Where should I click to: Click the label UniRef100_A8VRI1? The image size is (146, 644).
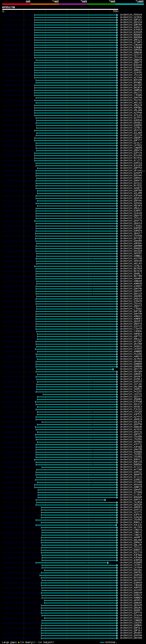pyautogui.click(x=131, y=600)
